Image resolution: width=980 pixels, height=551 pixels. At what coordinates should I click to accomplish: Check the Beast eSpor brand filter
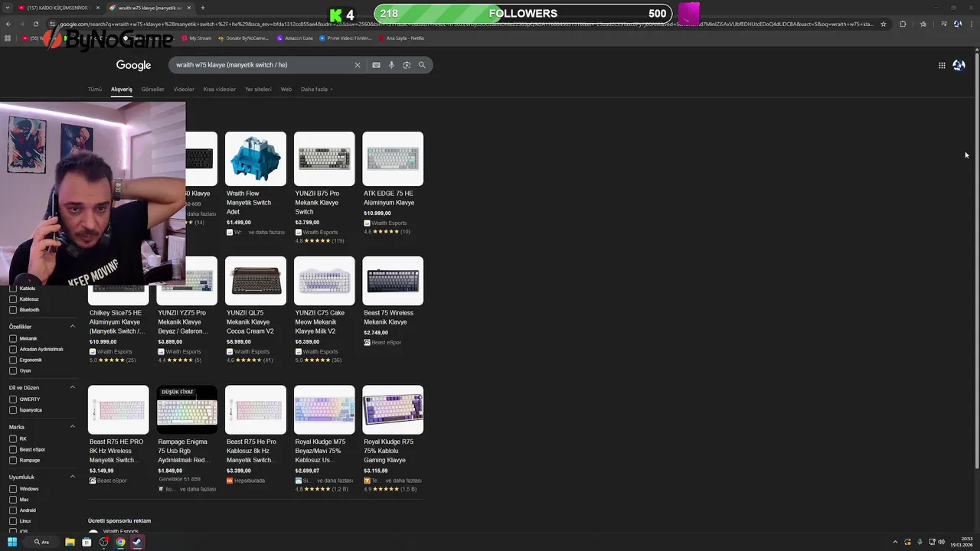13,449
